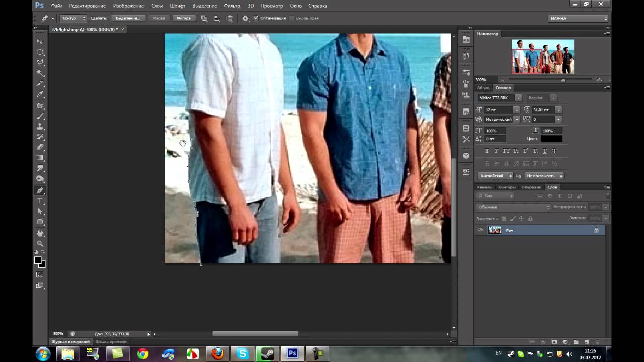The width and height of the screenshot is (644, 362).
Task: Toggle lock all icon in Закрепить
Action: [530, 219]
